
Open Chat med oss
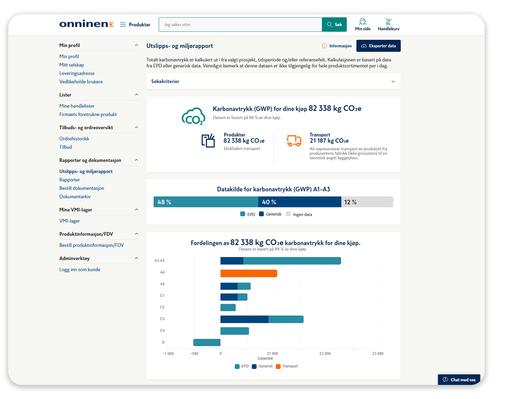(459, 380)
